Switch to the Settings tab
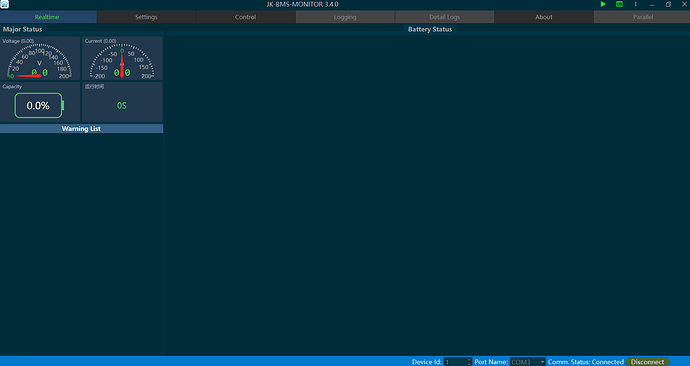Viewport: 690px width, 366px height. click(146, 17)
